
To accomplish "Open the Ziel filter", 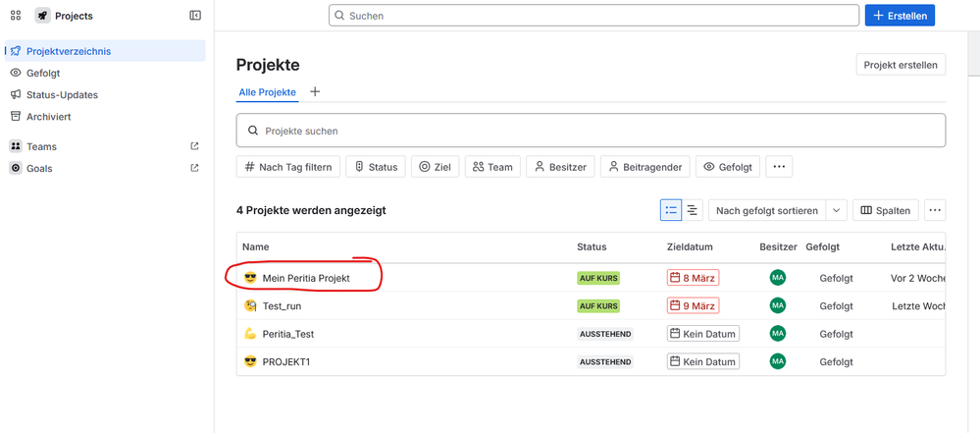I will 435,167.
